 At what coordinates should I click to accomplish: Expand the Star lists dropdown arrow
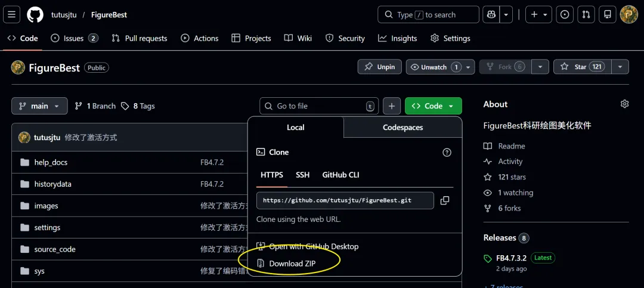coord(620,67)
